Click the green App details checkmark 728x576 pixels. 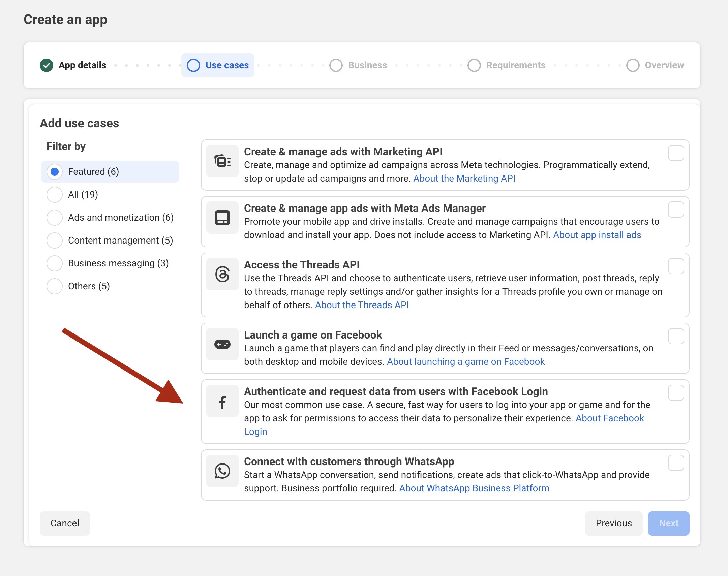[47, 65]
